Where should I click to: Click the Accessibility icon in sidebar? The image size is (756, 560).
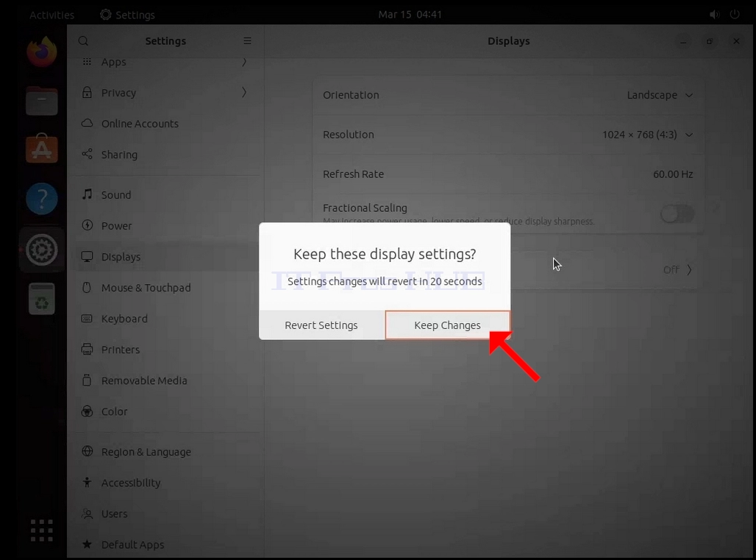[x=87, y=482]
